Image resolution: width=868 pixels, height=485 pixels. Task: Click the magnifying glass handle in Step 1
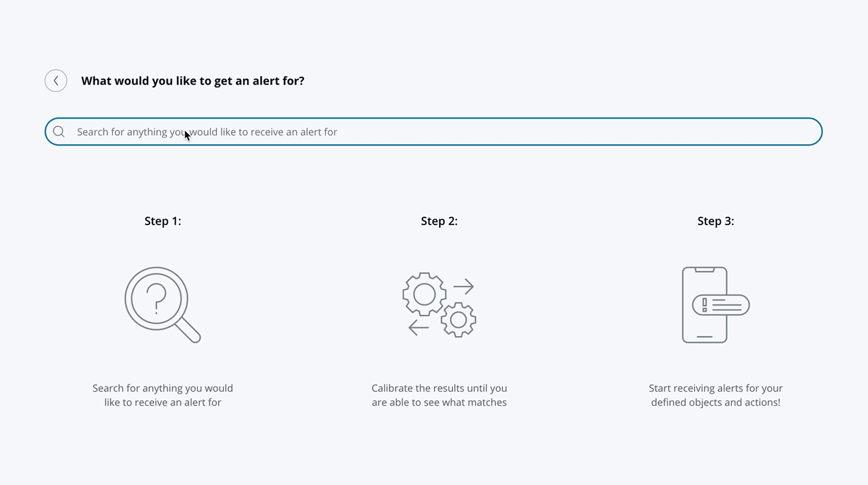click(188, 330)
